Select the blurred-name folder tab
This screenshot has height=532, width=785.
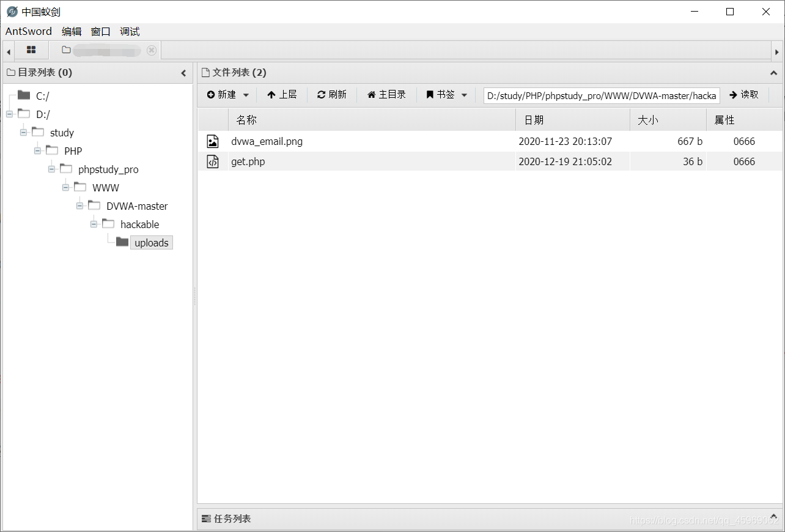(105, 50)
